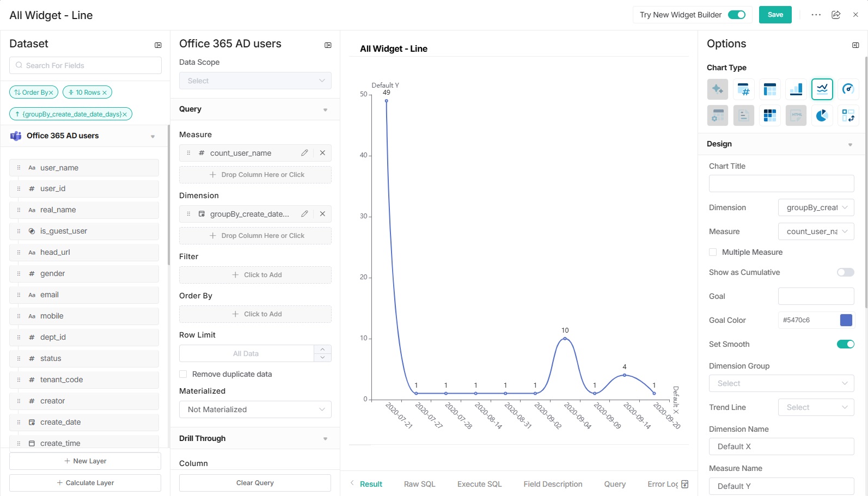The width and height of the screenshot is (868, 496).
Task: Expand the Dimension Group select box
Action: pyautogui.click(x=781, y=383)
